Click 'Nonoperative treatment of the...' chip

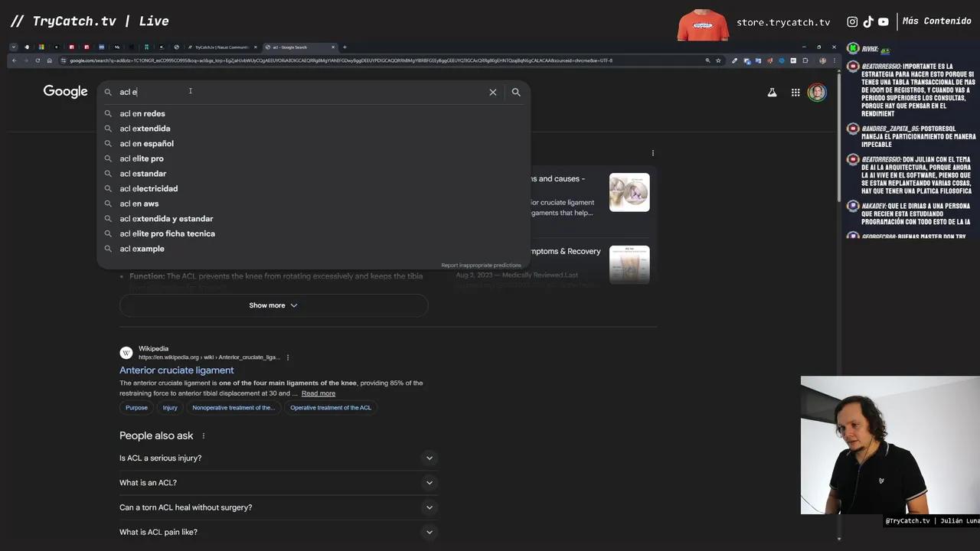coord(234,408)
